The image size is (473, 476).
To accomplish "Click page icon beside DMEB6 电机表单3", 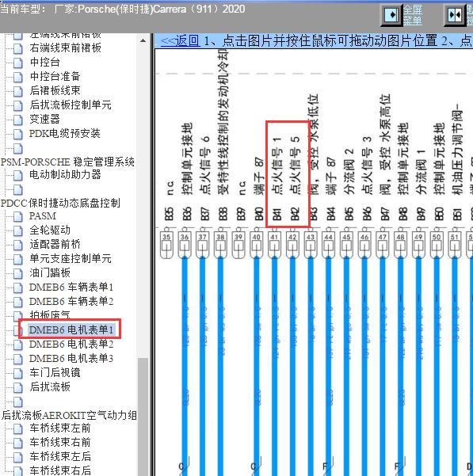I will (x=18, y=359).
